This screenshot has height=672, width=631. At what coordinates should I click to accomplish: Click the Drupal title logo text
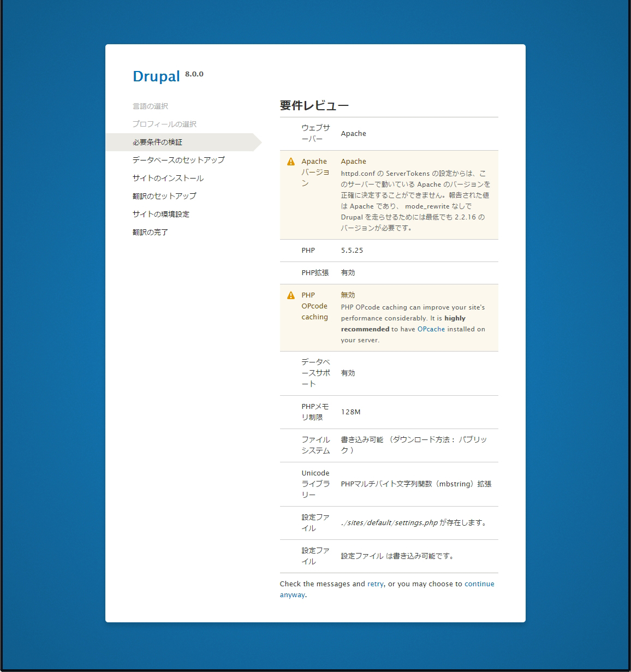156,76
